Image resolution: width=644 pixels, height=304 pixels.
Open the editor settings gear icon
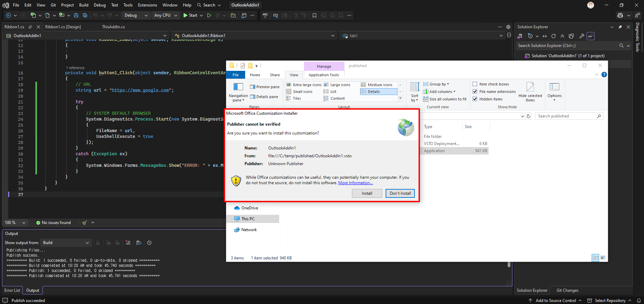tap(508, 27)
